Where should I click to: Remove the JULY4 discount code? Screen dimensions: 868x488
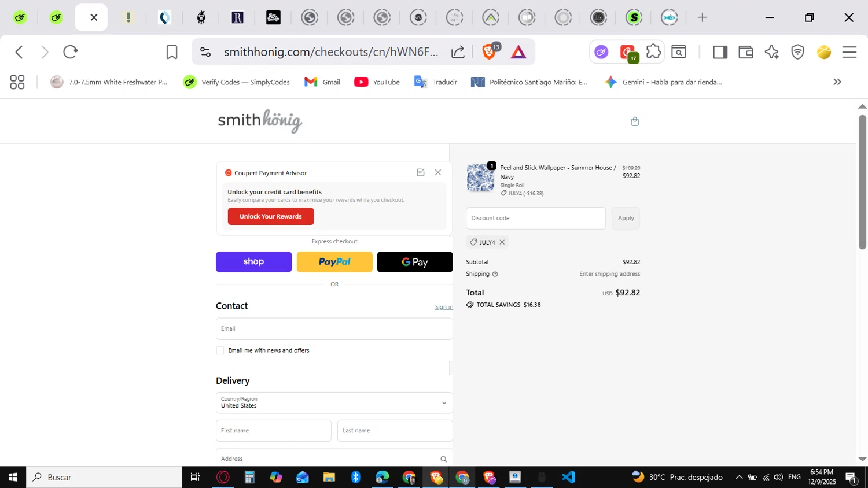coord(502,242)
